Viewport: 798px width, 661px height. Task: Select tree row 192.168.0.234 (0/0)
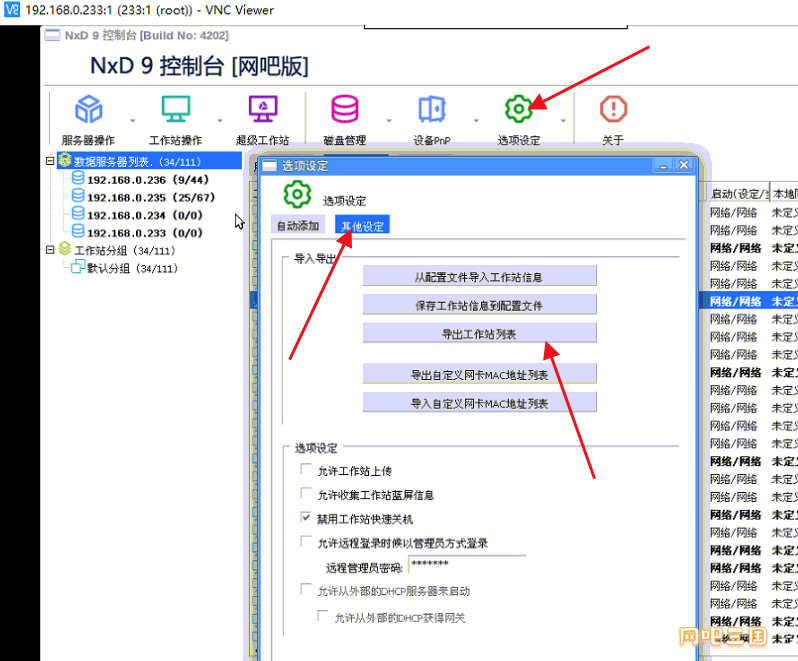(145, 215)
